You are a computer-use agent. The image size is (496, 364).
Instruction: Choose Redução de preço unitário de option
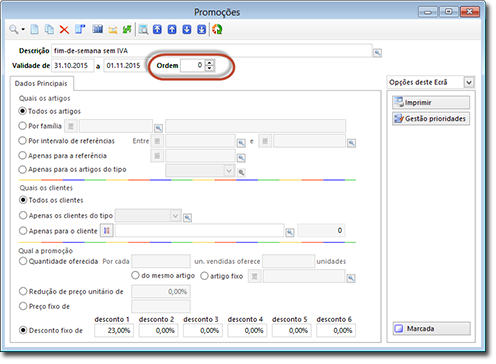(23, 291)
